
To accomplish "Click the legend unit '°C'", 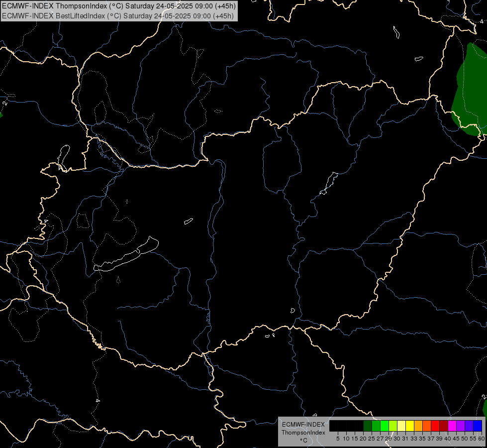I will pos(303,440).
